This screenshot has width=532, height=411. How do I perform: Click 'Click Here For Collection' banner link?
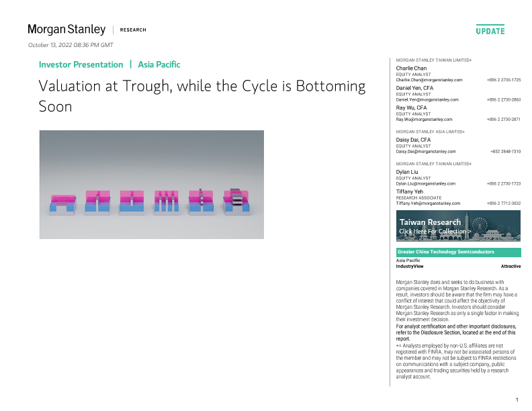(435, 232)
